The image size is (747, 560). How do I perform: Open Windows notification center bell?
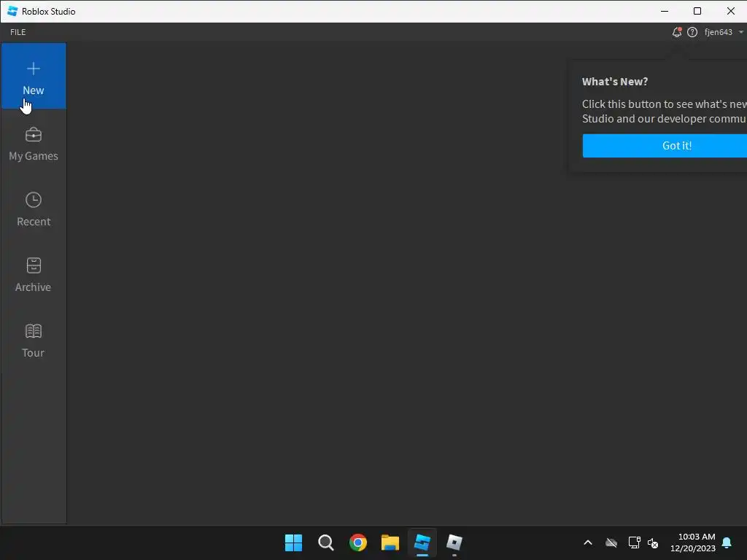click(727, 542)
